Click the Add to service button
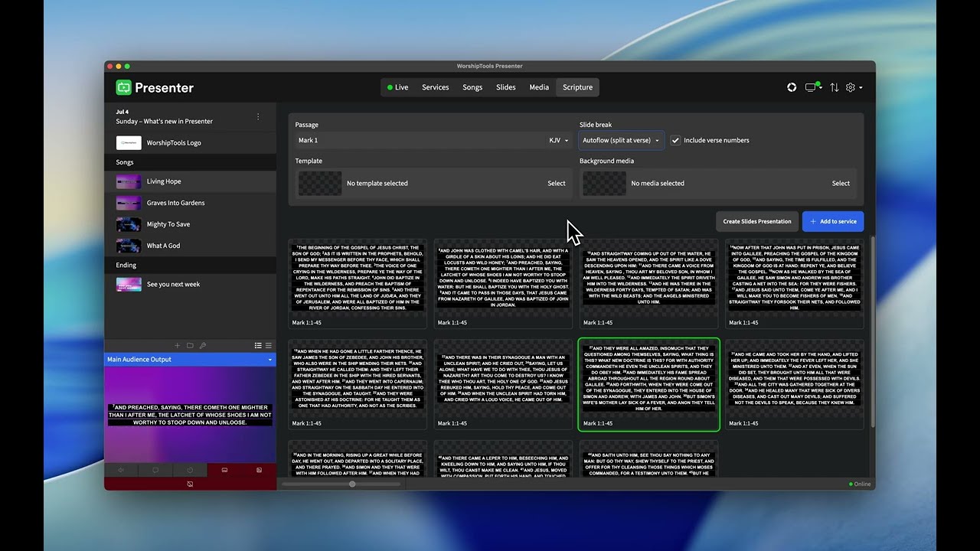Screen dimensions: 980x551 [833, 221]
